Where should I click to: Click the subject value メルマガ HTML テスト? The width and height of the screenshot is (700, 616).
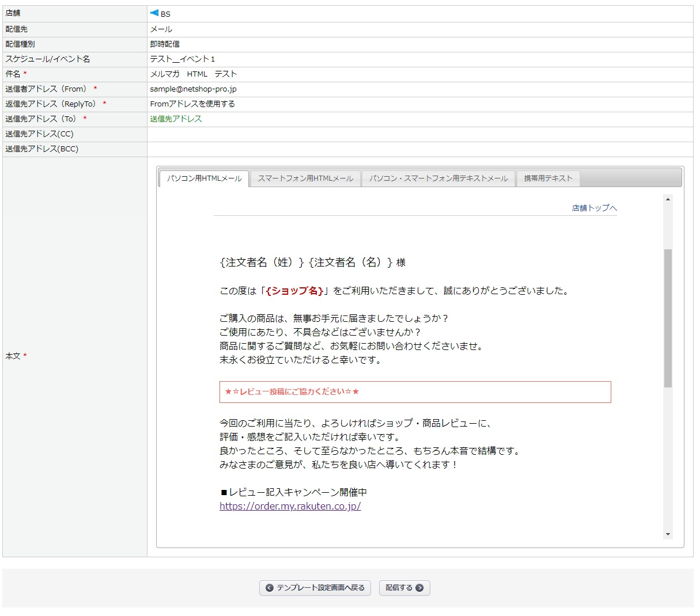pos(193,74)
